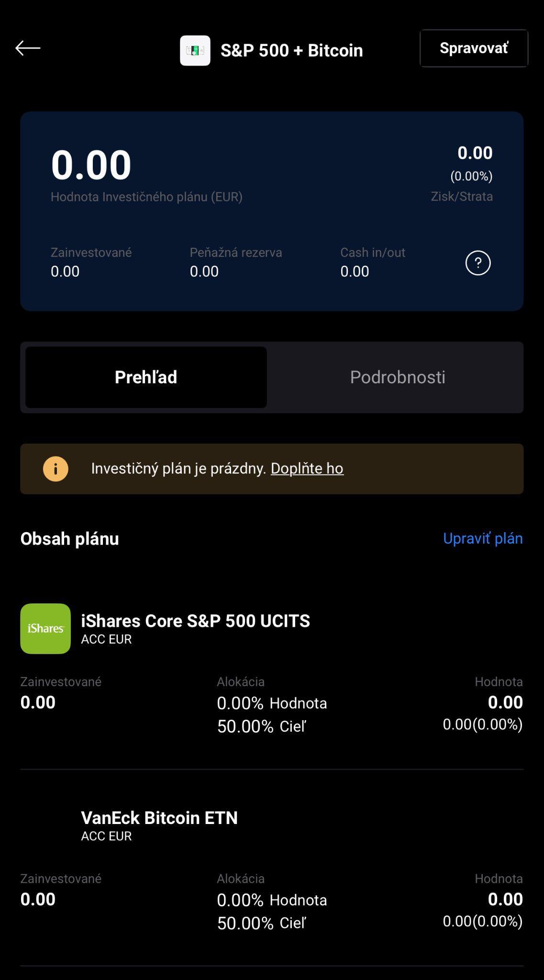This screenshot has height=980, width=544.
Task: Follow the Doplňte ho link
Action: (307, 468)
